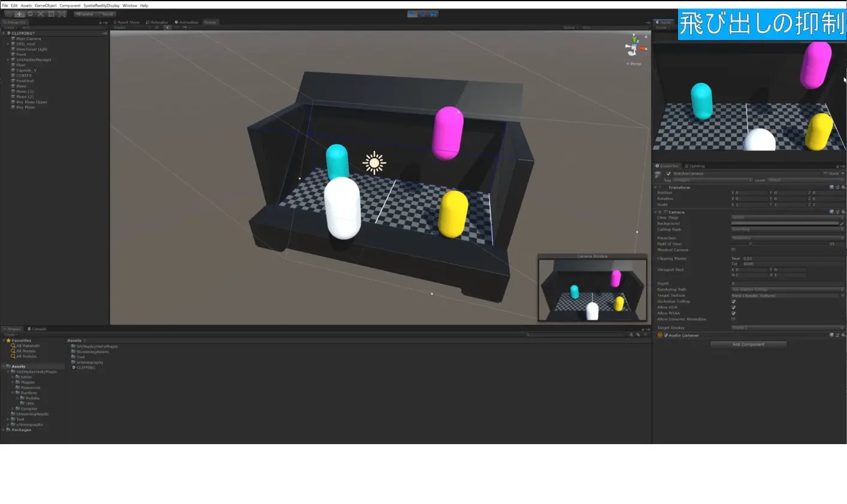This screenshot has height=504, width=847.
Task: Select the Rotate tool in the toolbar
Action: tap(30, 13)
